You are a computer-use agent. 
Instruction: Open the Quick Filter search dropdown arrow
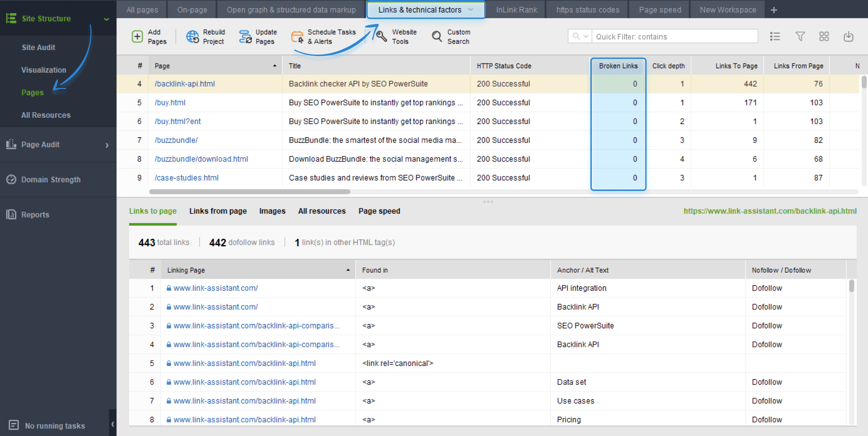point(586,36)
